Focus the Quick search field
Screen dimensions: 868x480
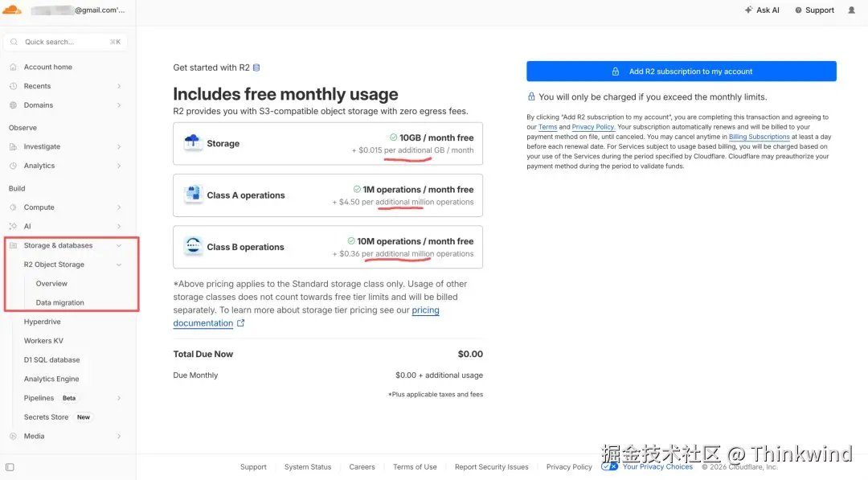pyautogui.click(x=65, y=42)
